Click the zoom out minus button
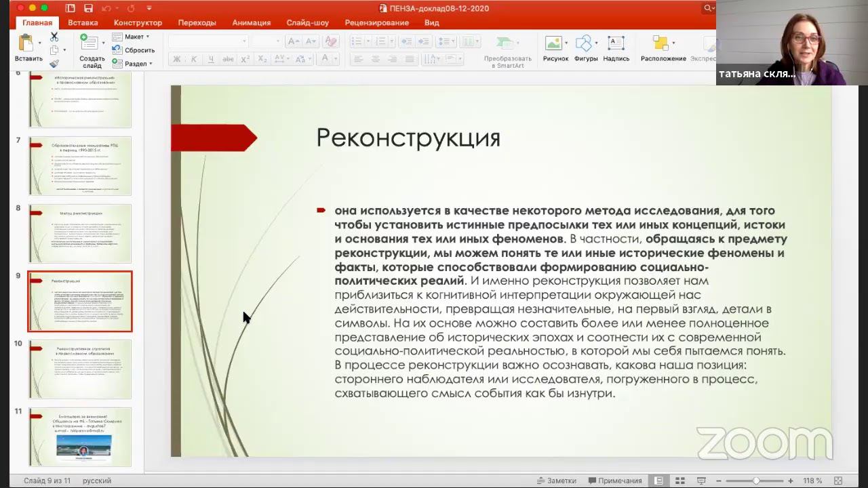 (x=718, y=481)
